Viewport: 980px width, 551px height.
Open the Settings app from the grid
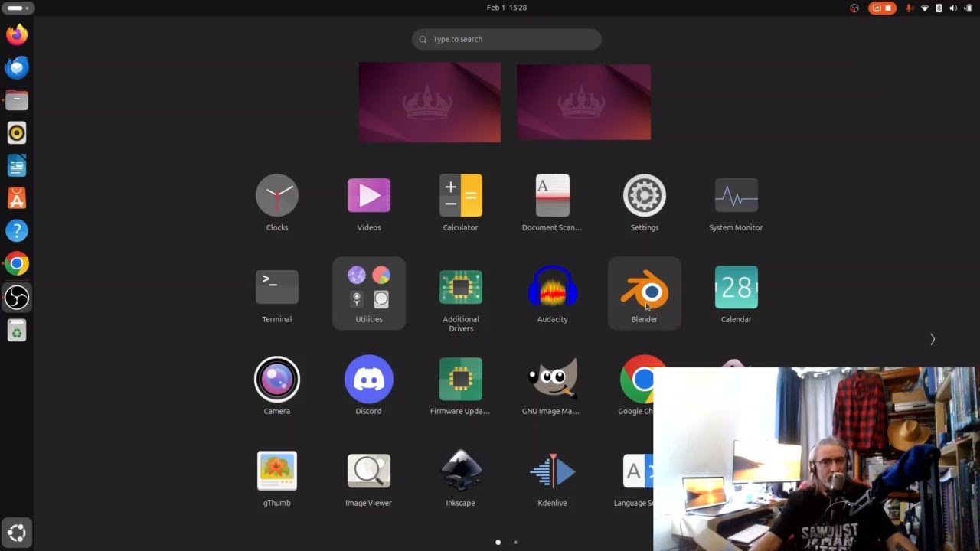(645, 196)
